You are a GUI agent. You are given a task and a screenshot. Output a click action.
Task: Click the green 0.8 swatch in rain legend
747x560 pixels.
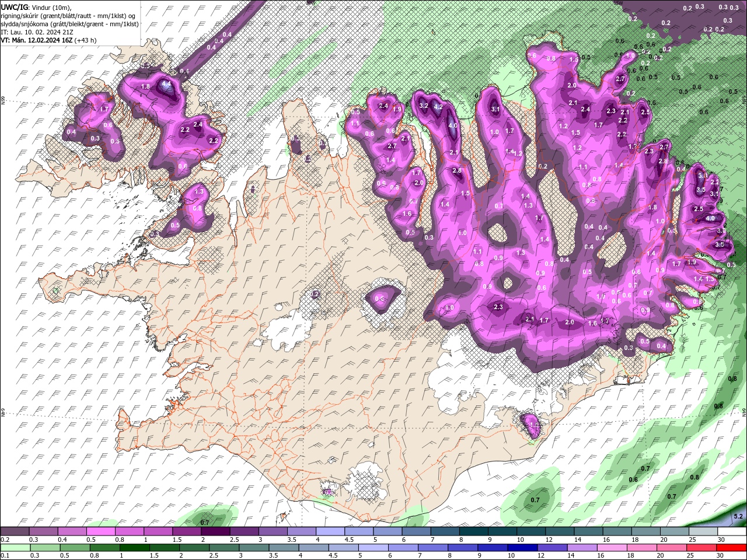pyautogui.click(x=105, y=548)
